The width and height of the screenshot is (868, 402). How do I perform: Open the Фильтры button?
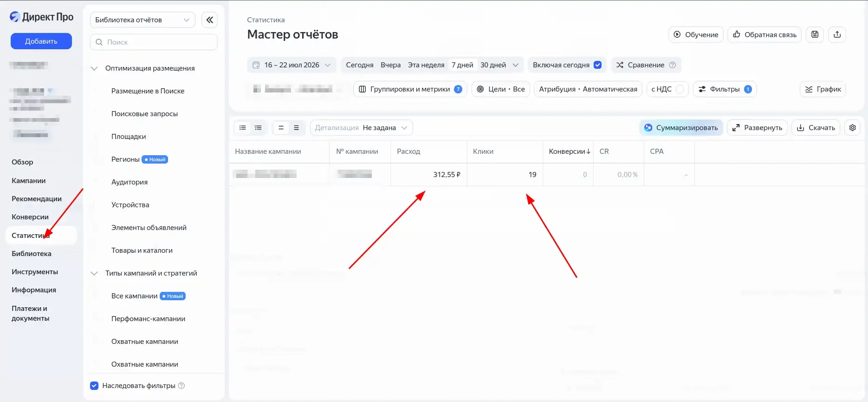point(725,89)
